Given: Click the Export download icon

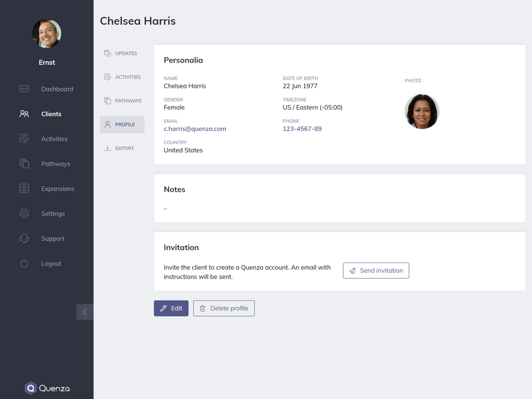Looking at the screenshot, I should [107, 148].
